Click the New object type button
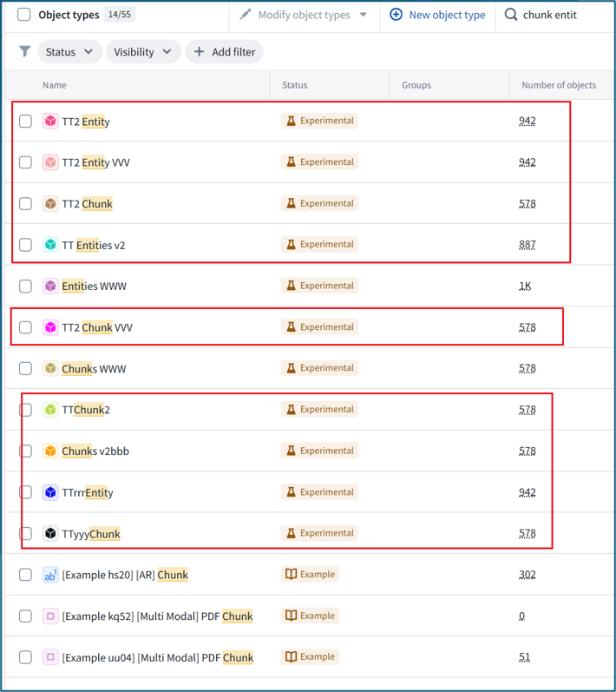 click(437, 15)
